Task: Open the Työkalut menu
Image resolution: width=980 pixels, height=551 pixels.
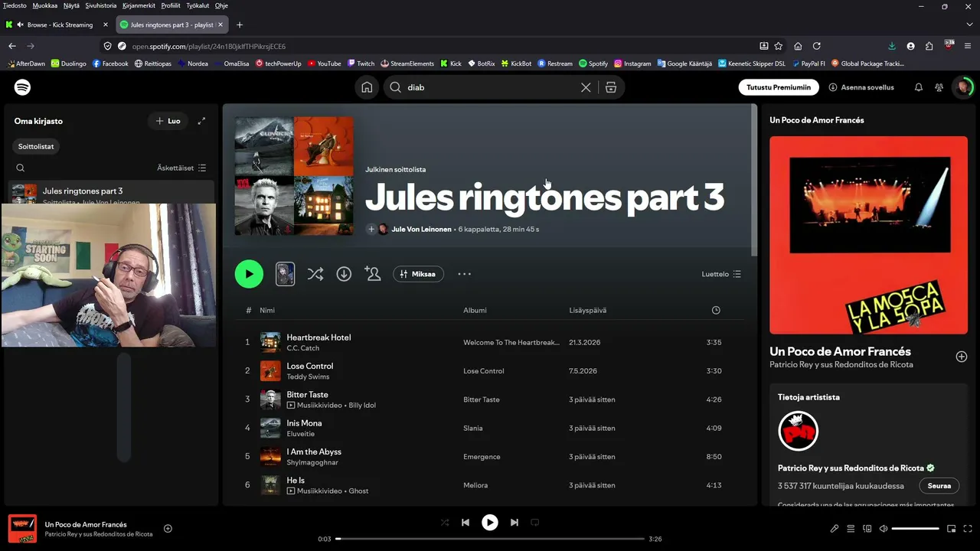Action: coord(197,5)
